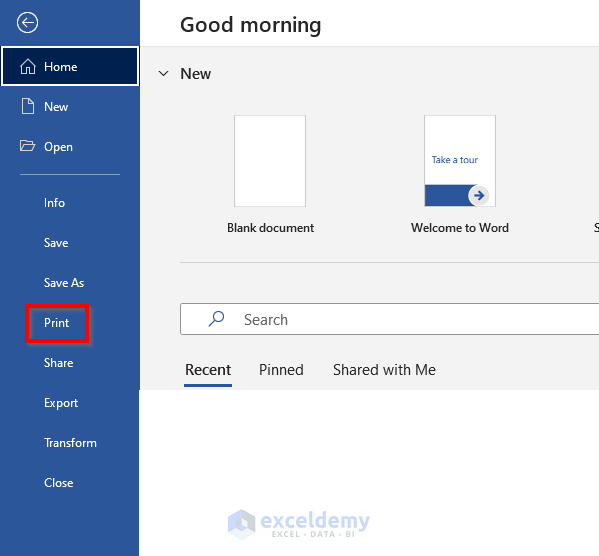Open the Print page

57,323
